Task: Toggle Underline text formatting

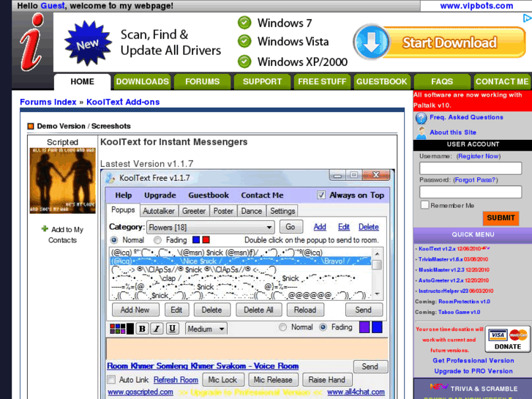Action: [x=172, y=329]
